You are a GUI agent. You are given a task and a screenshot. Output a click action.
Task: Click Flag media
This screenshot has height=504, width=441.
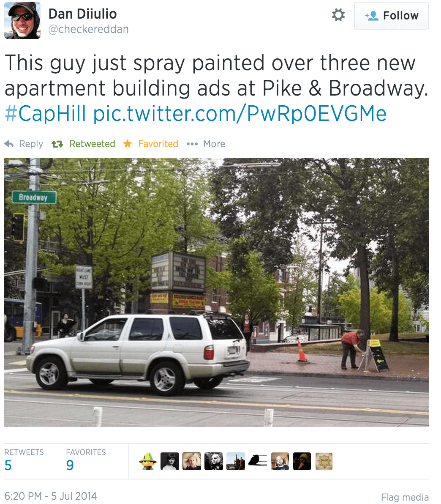pos(405,497)
